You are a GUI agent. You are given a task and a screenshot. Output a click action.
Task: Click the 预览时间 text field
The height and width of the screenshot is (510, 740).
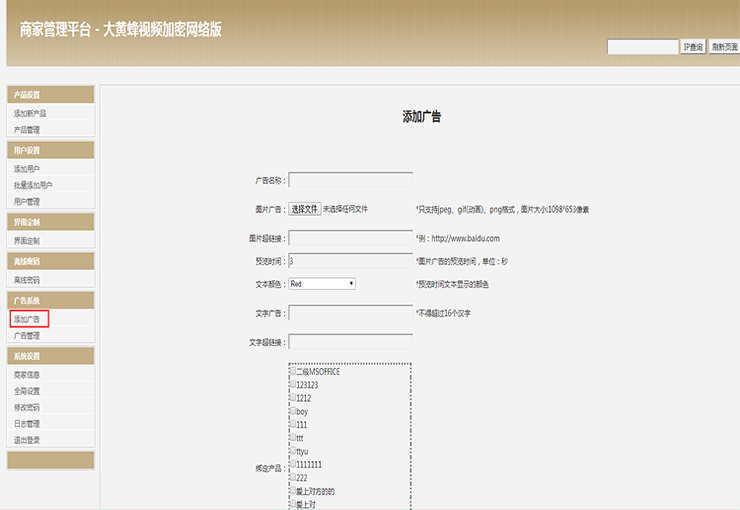click(x=350, y=261)
